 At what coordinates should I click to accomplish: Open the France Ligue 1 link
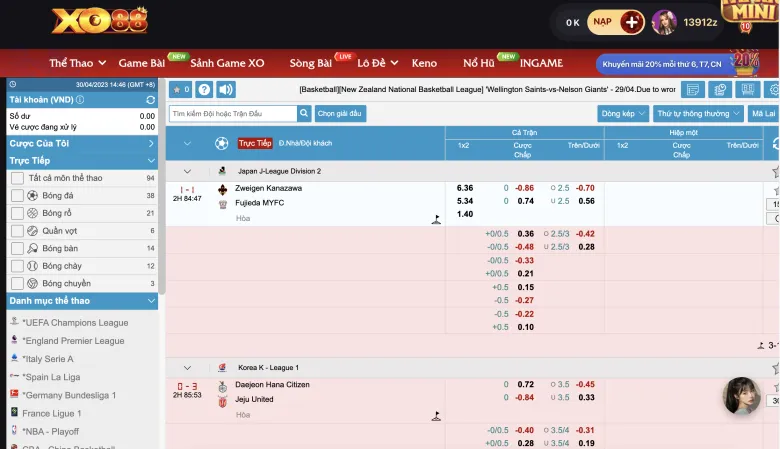(x=52, y=413)
